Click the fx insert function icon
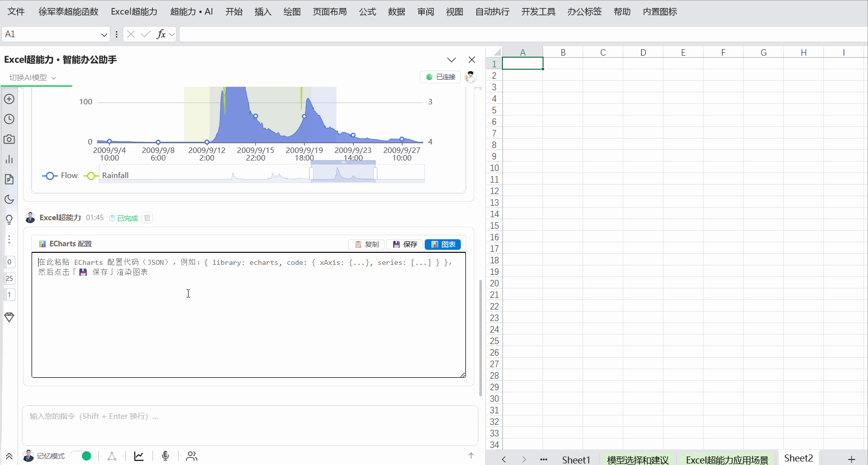Screen dimensions: 868x465 [161, 34]
